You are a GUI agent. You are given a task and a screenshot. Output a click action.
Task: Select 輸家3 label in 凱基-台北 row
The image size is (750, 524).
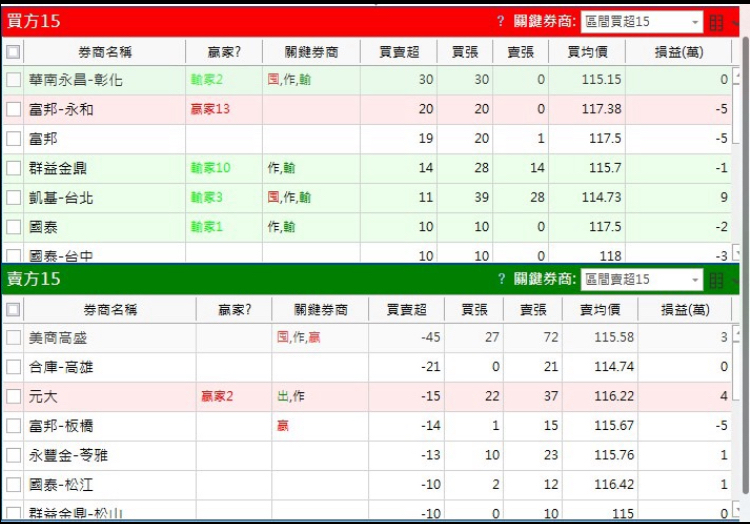207,197
